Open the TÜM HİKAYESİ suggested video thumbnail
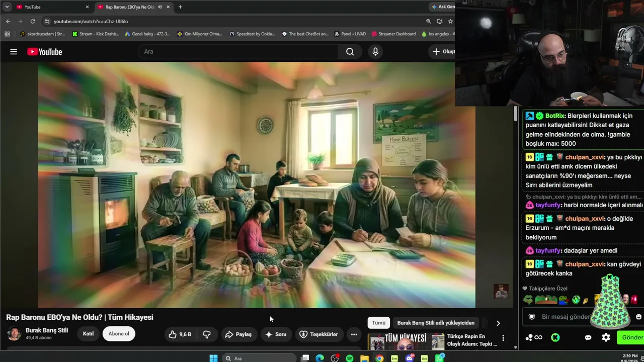The image size is (644, 362). point(407,341)
